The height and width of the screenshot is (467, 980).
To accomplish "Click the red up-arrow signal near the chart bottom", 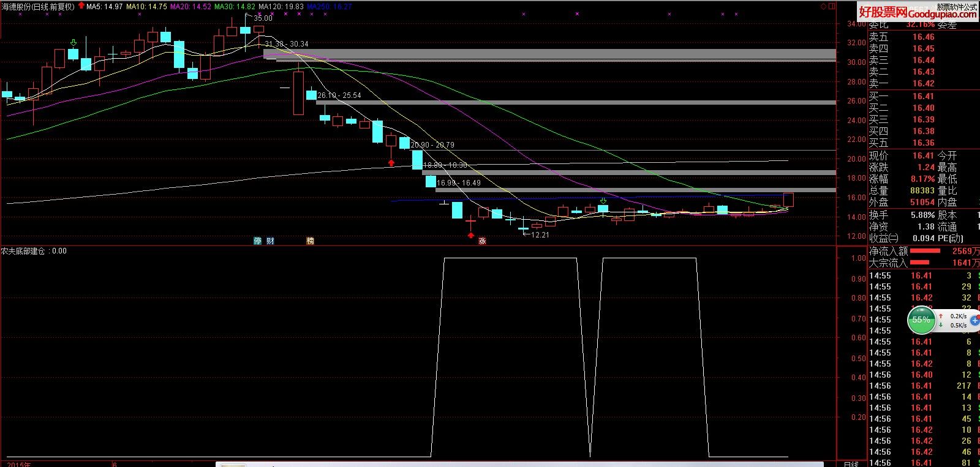I will (470, 234).
